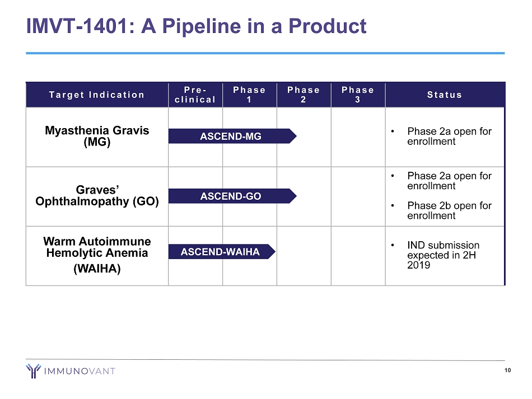This screenshot has width=532, height=399.
Task: Select the Pre-clinical column header
Action: pos(195,95)
